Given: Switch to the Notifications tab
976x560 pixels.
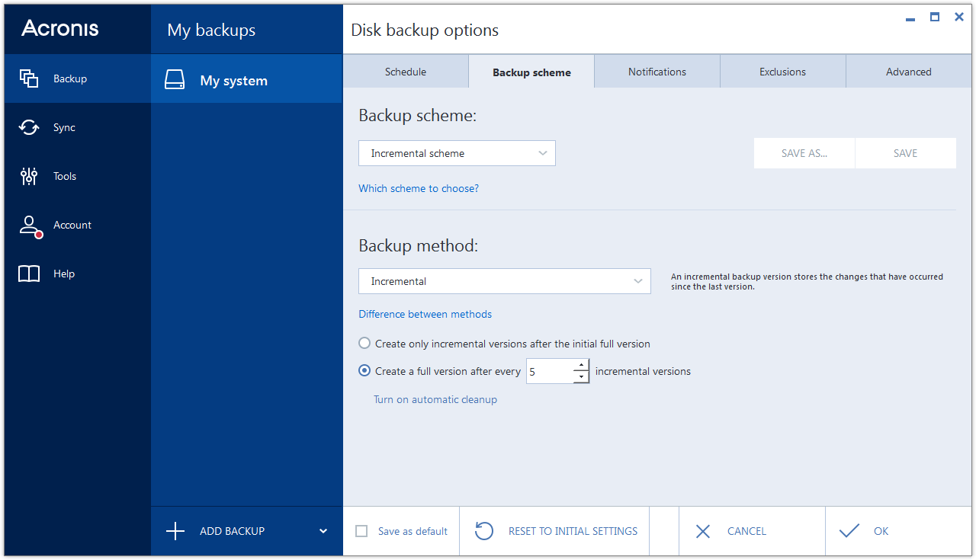Looking at the screenshot, I should (x=657, y=72).
